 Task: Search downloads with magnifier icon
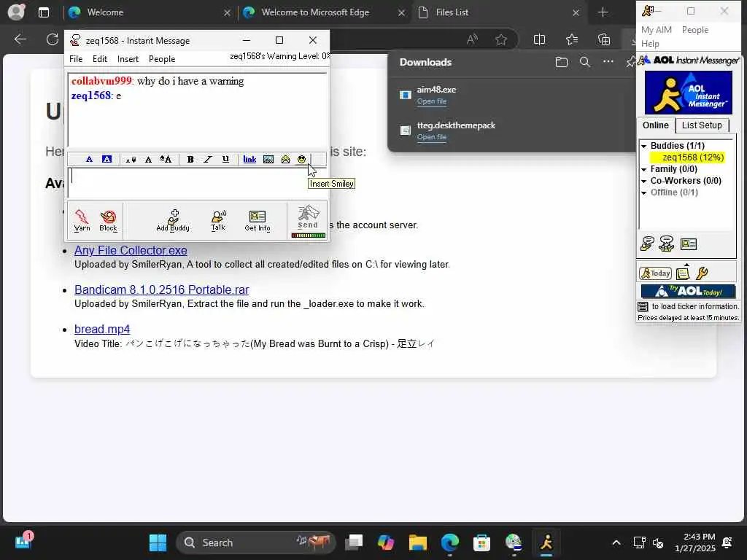click(585, 62)
